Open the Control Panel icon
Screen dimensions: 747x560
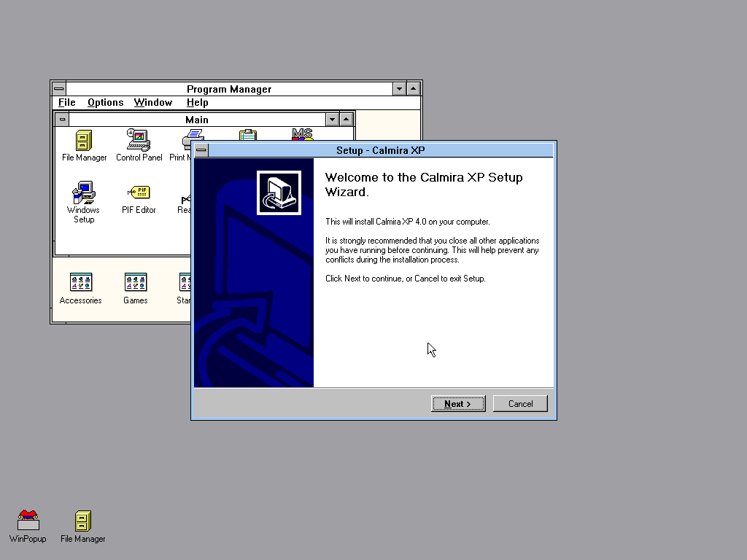click(139, 141)
